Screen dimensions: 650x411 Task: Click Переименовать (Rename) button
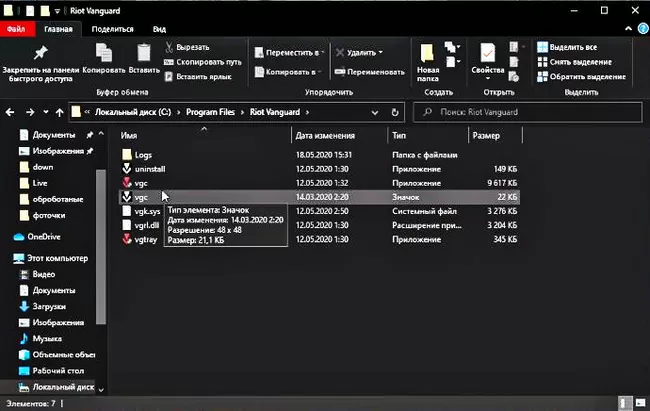[369, 72]
